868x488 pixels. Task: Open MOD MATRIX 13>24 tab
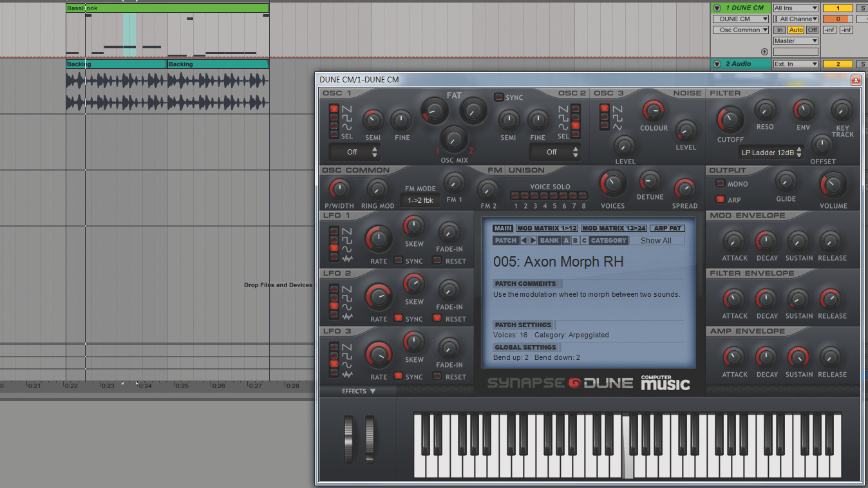[614, 229]
